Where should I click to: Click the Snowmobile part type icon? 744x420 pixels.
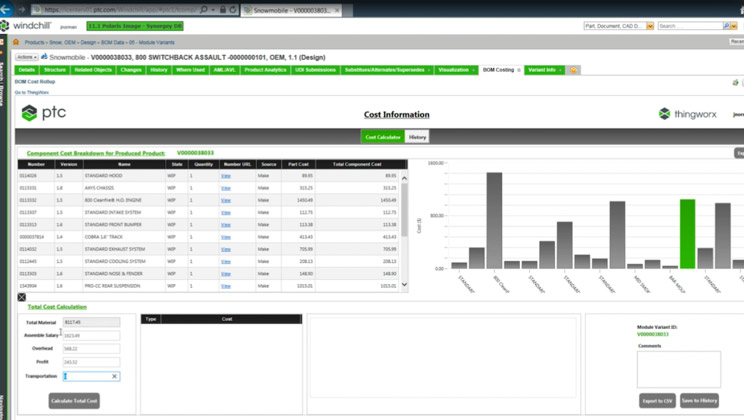click(44, 56)
